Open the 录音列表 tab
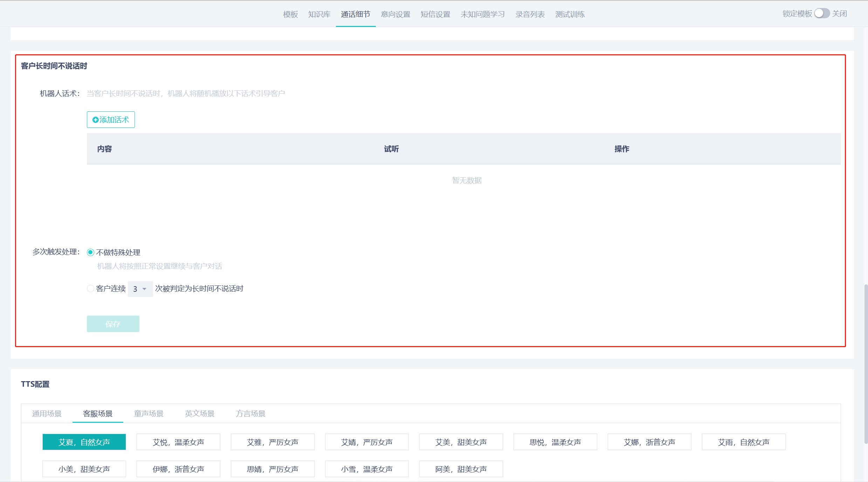Image resolution: width=868 pixels, height=482 pixels. point(530,14)
